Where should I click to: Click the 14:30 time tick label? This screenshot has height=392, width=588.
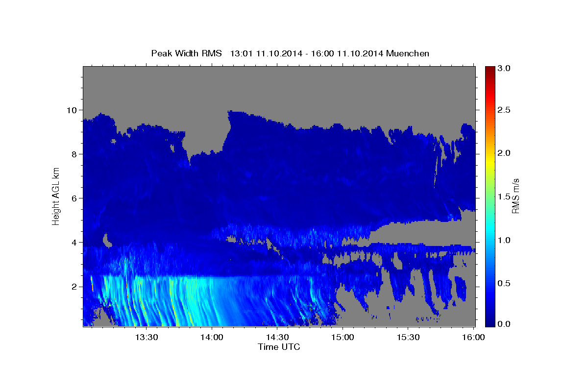(277, 337)
